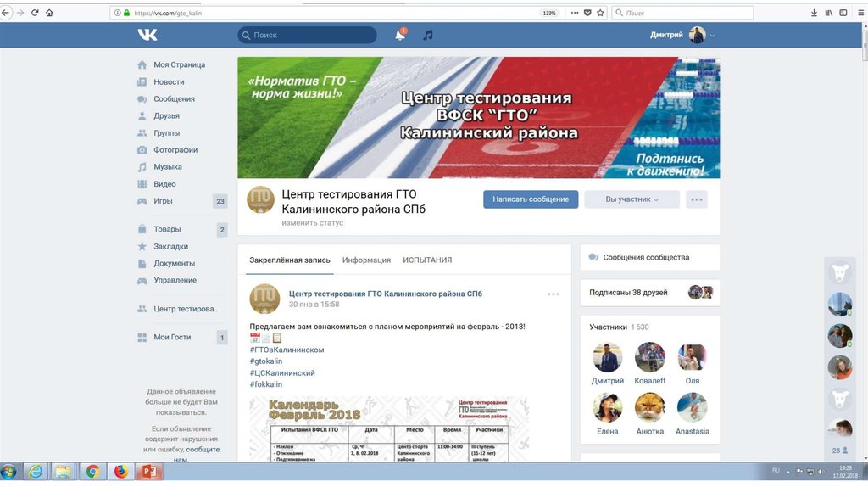Expand the Дмитрий profile menu arrow

click(x=712, y=36)
